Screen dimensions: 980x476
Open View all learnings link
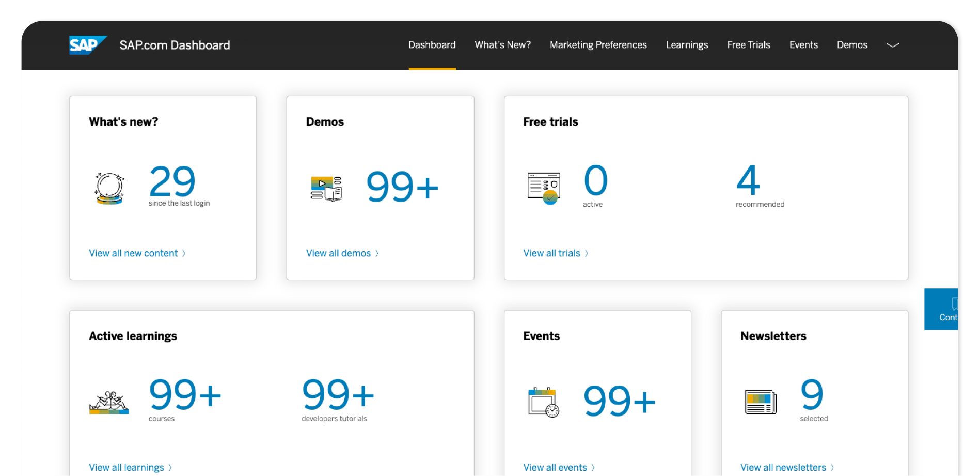point(130,468)
